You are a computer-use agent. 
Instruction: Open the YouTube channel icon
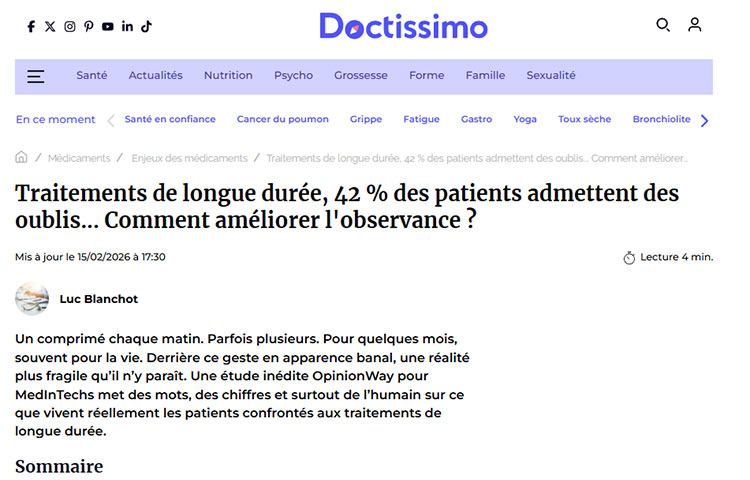(x=108, y=27)
